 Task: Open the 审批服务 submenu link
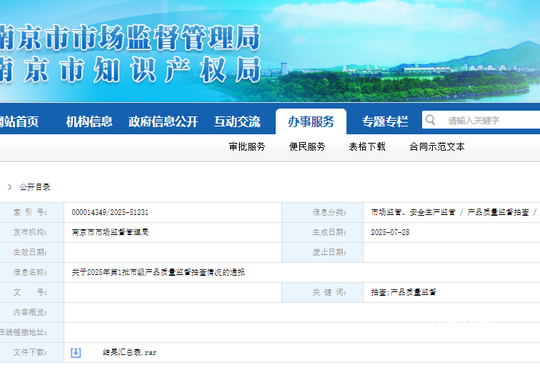(x=247, y=147)
